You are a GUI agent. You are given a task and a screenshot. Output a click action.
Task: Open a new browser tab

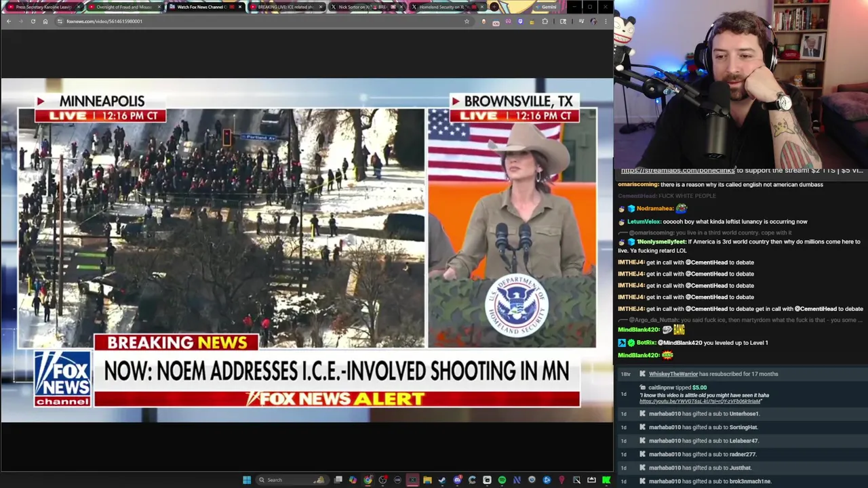pyautogui.click(x=494, y=7)
